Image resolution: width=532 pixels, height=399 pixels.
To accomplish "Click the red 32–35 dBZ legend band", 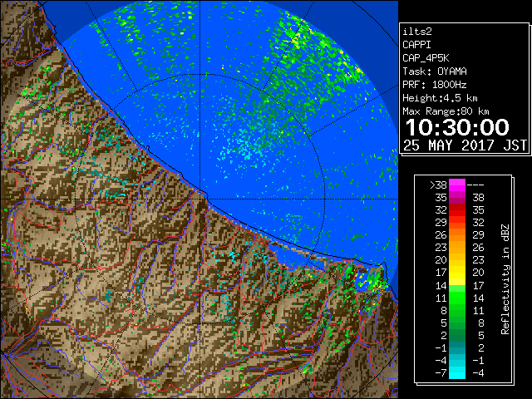I will click(x=457, y=210).
